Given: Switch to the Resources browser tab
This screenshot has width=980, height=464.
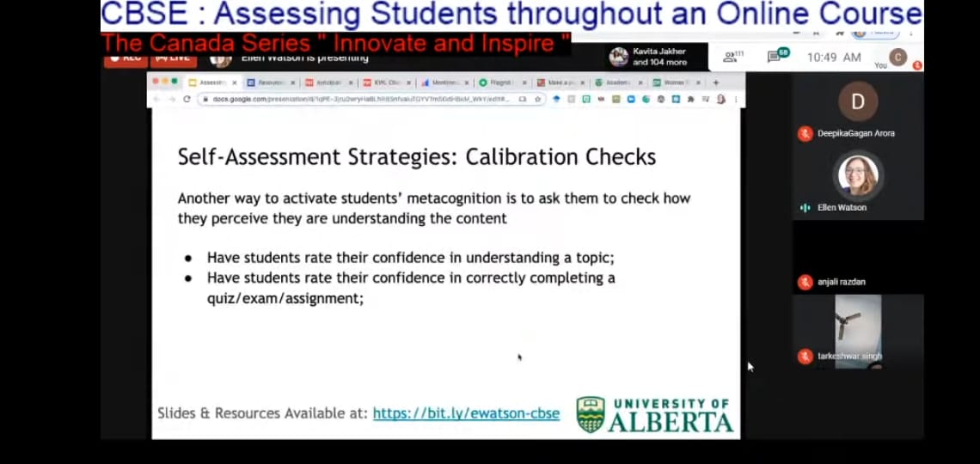Looking at the screenshot, I should coord(269,82).
